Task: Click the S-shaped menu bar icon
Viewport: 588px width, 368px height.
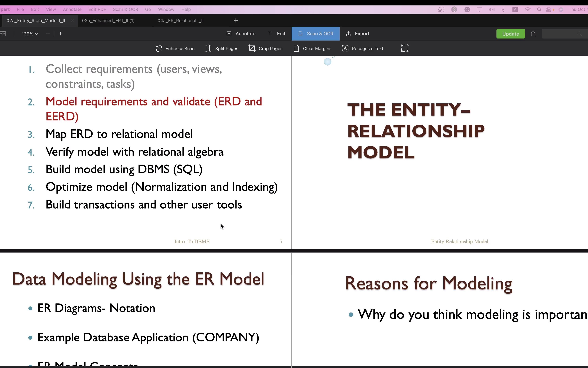Action: 454,10
